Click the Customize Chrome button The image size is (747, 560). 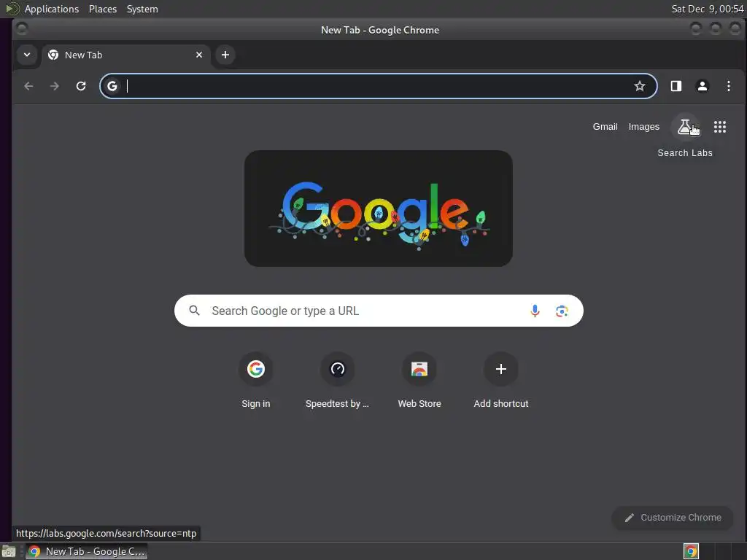click(x=672, y=518)
